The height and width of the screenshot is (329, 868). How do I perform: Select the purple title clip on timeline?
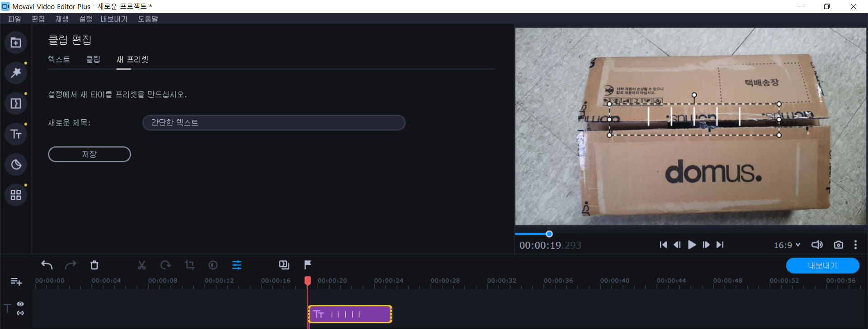coord(350,314)
